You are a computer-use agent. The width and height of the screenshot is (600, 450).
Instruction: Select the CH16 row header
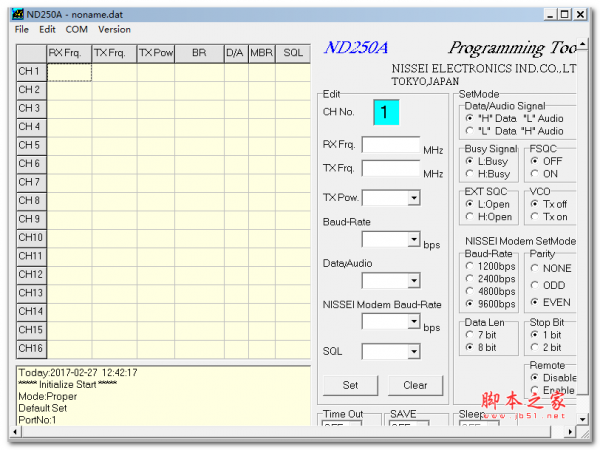pos(31,349)
